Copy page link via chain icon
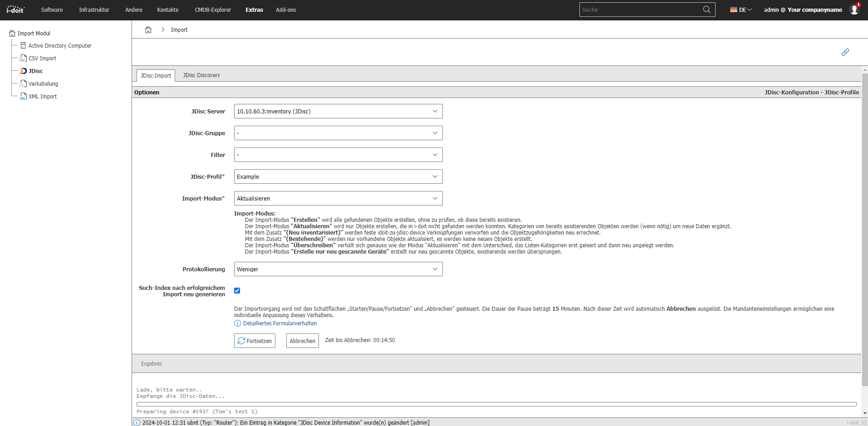Image resolution: width=868 pixels, height=426 pixels. point(845,52)
